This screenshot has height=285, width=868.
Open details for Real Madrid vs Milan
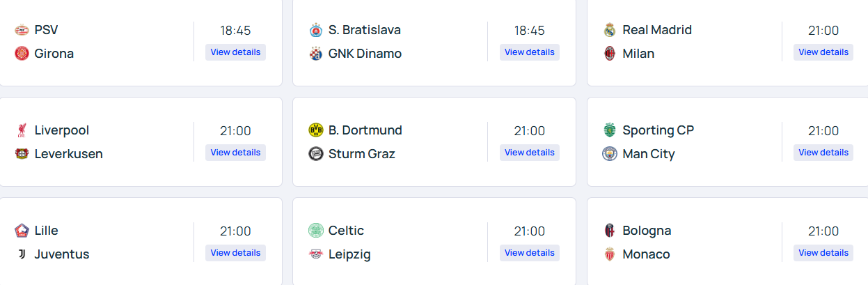[823, 52]
